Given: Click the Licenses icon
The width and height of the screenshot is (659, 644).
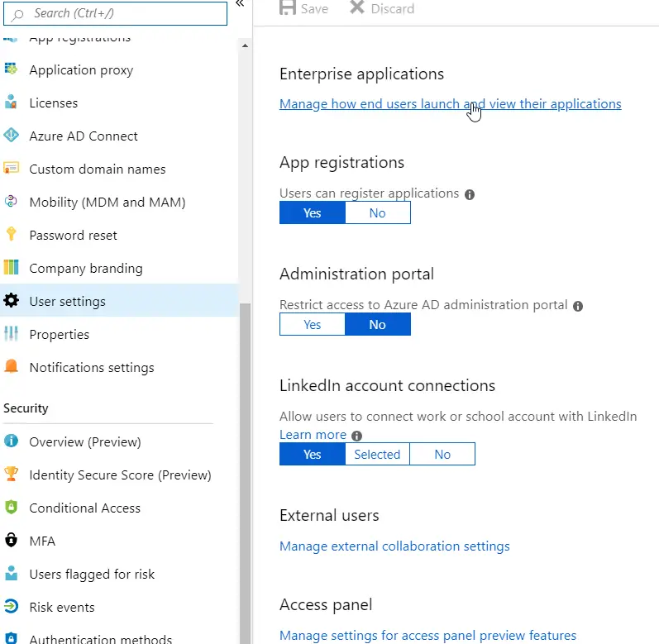Looking at the screenshot, I should [x=11, y=103].
